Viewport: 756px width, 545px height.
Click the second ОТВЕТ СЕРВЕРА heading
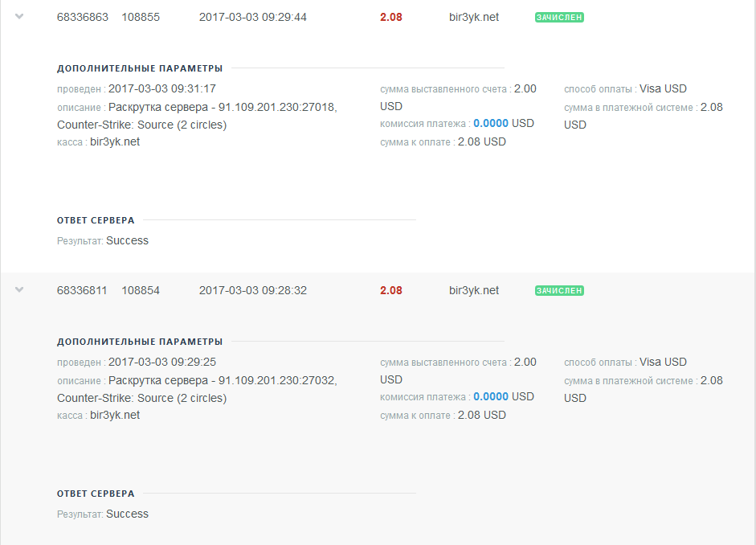click(96, 494)
